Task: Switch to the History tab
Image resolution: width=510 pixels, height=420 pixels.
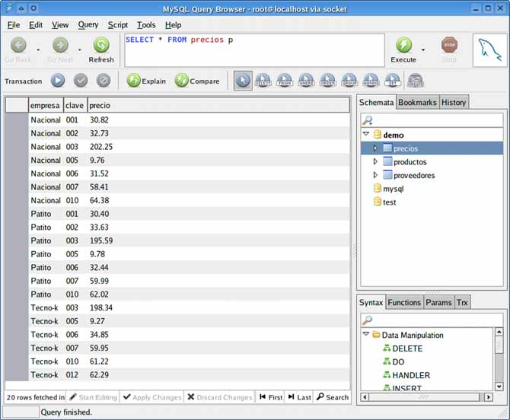Action: tap(454, 102)
